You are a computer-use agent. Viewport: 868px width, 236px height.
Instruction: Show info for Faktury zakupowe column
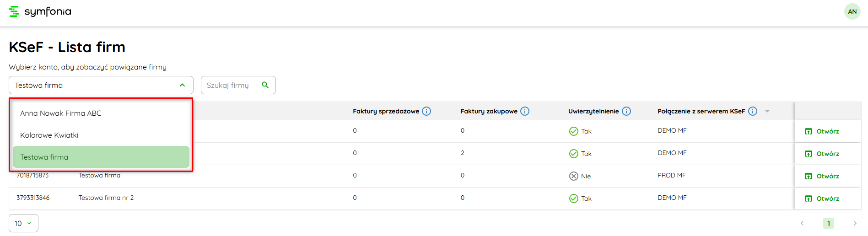[525, 111]
